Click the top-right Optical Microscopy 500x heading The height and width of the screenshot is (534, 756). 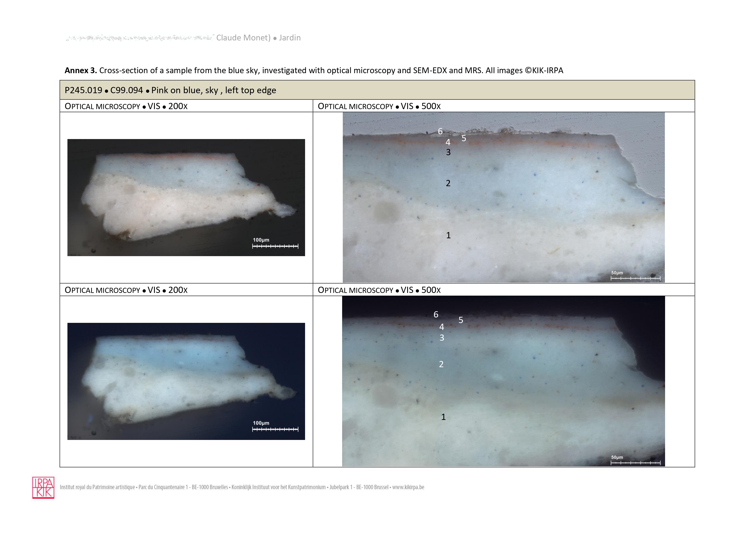coord(379,106)
